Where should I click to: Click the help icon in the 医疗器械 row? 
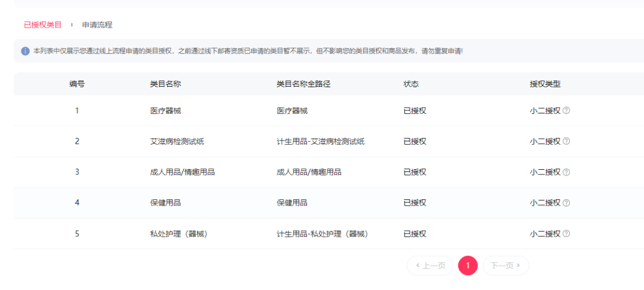(566, 111)
